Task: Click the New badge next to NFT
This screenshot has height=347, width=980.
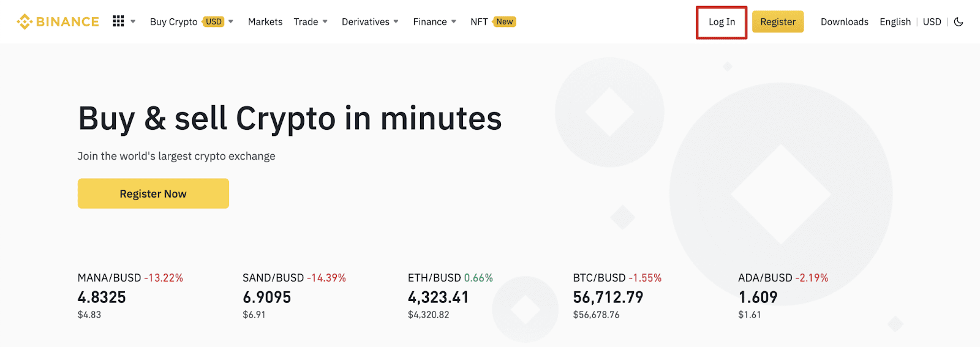Action: 504,22
